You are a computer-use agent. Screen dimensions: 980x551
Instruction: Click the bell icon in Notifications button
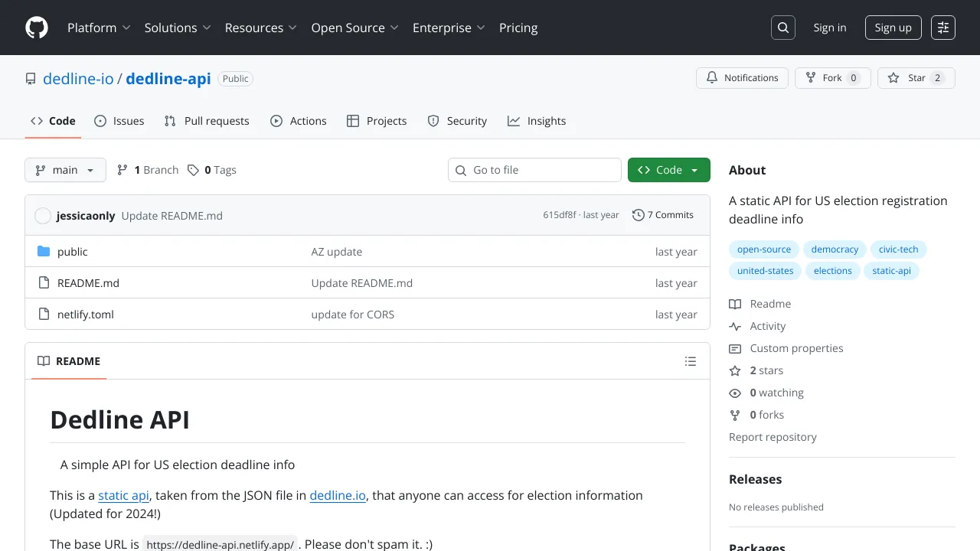tap(712, 78)
